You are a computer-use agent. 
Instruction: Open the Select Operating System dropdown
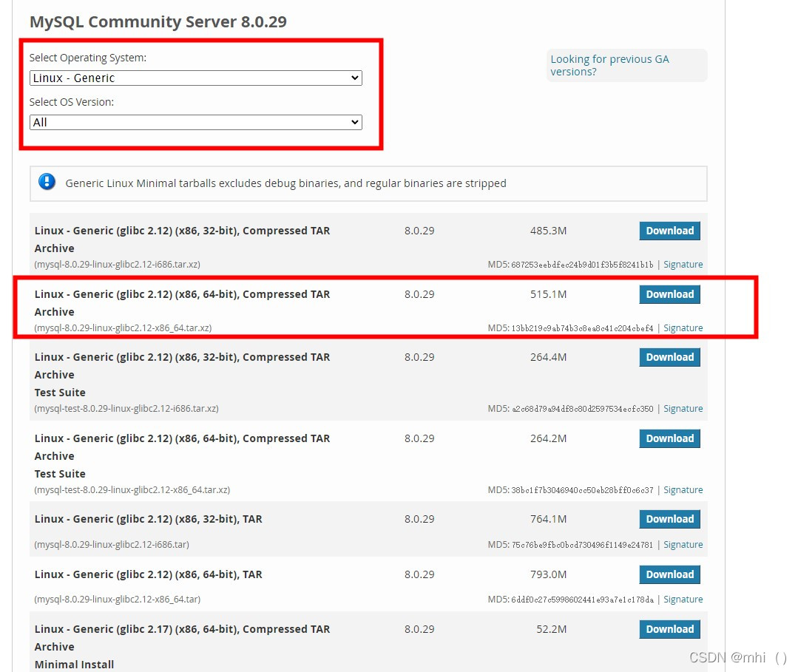point(195,78)
